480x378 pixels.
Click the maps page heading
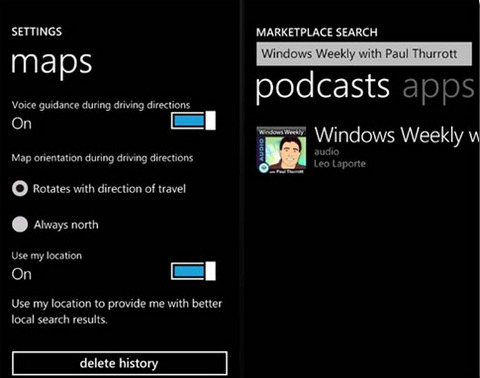pos(52,64)
